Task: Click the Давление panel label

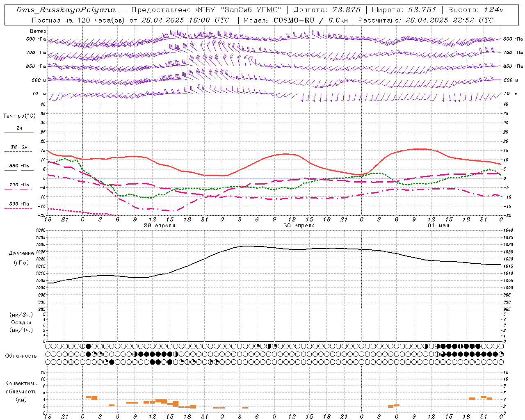Action: pos(21,253)
